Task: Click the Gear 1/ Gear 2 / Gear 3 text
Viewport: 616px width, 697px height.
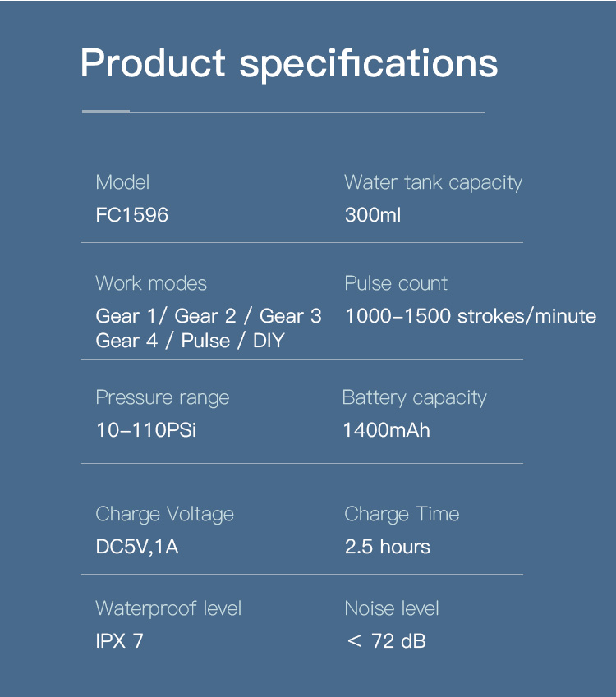Action: pos(209,316)
